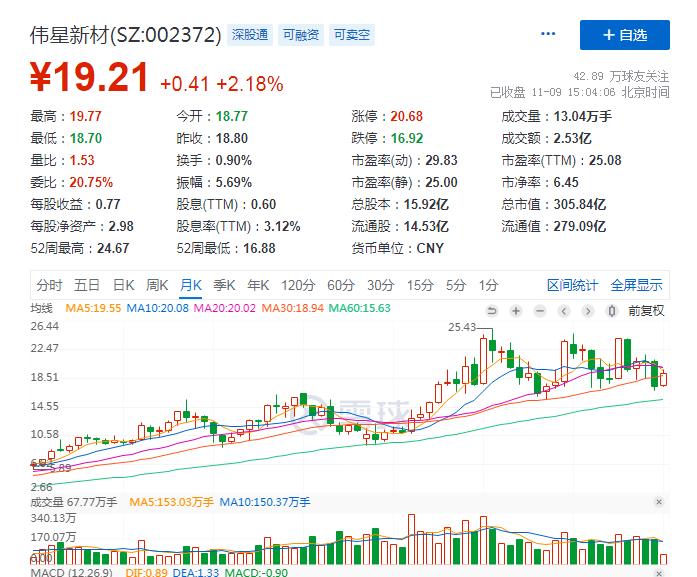Close the MACD indicator panel
The image size is (697, 577).
pos(659,573)
